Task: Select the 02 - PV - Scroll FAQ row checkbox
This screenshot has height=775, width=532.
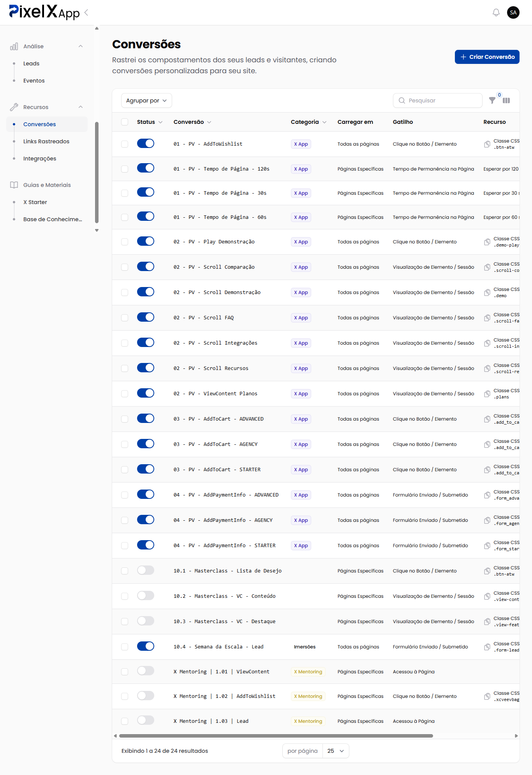Action: [x=125, y=318]
